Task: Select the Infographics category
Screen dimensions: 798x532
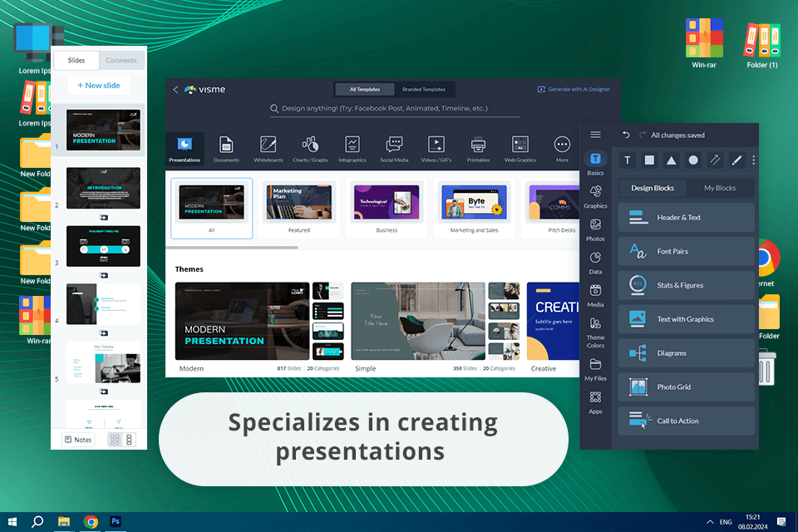Action: point(352,149)
